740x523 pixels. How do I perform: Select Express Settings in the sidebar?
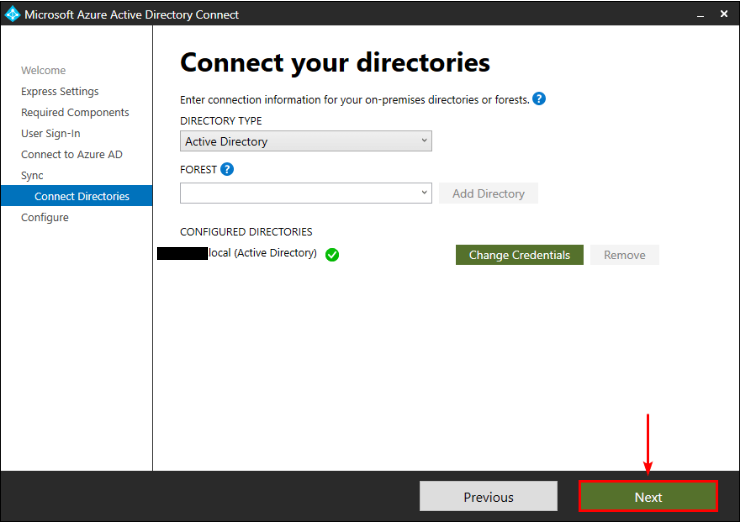60,91
